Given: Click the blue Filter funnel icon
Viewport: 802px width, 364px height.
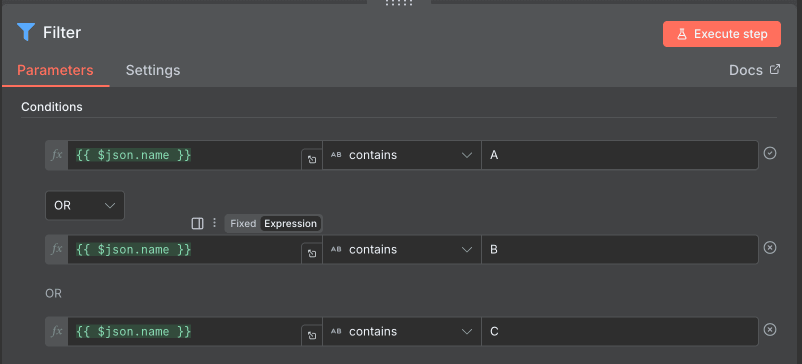Looking at the screenshot, I should (26, 32).
